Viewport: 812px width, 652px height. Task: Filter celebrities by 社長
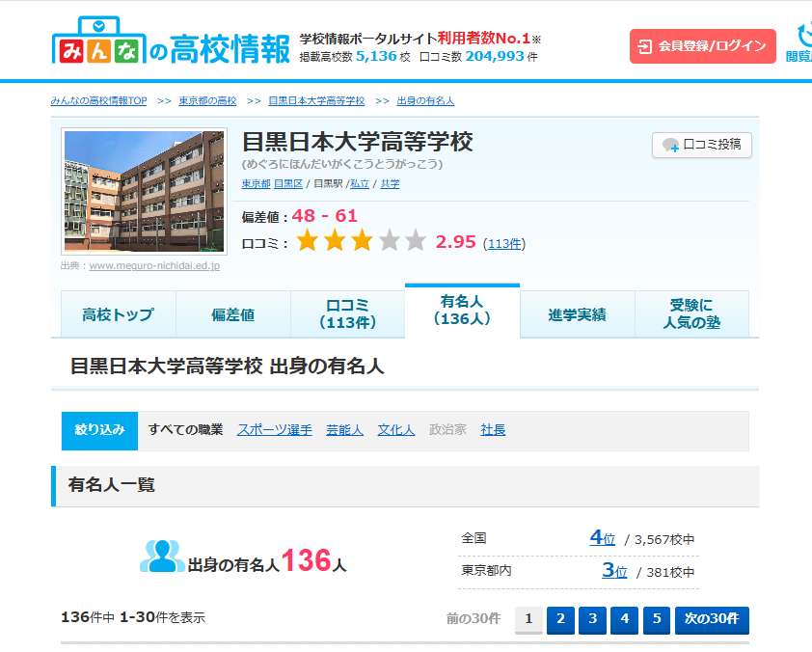point(493,430)
